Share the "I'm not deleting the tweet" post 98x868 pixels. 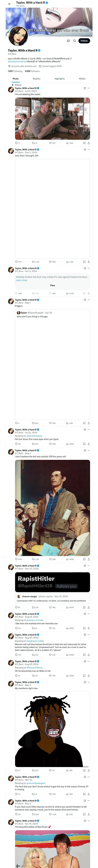pos(89,143)
